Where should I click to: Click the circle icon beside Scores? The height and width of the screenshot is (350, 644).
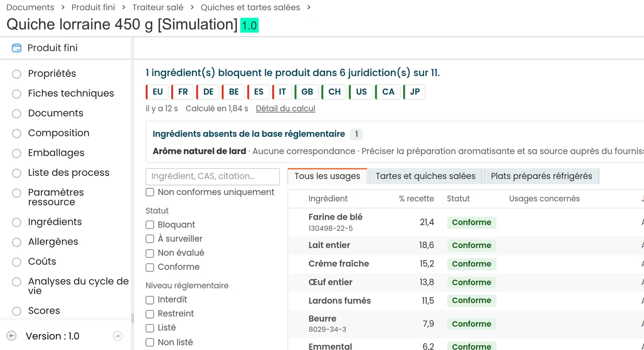pos(17,311)
